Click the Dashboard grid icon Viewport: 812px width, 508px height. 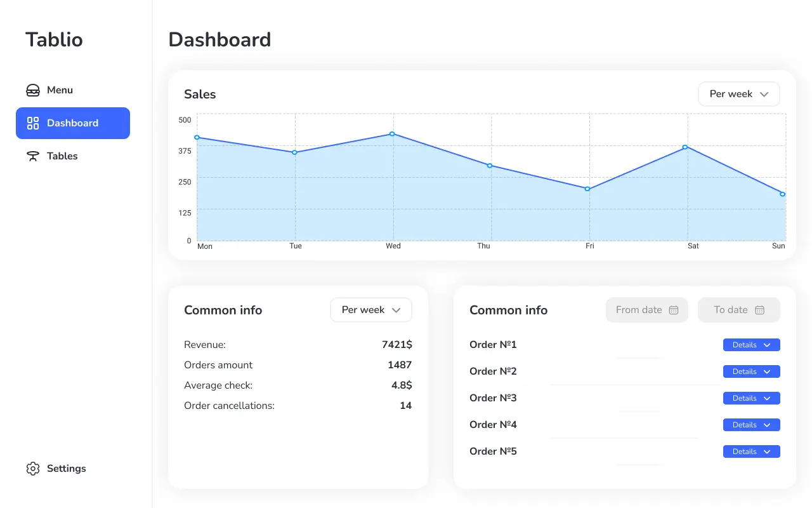pyautogui.click(x=33, y=123)
